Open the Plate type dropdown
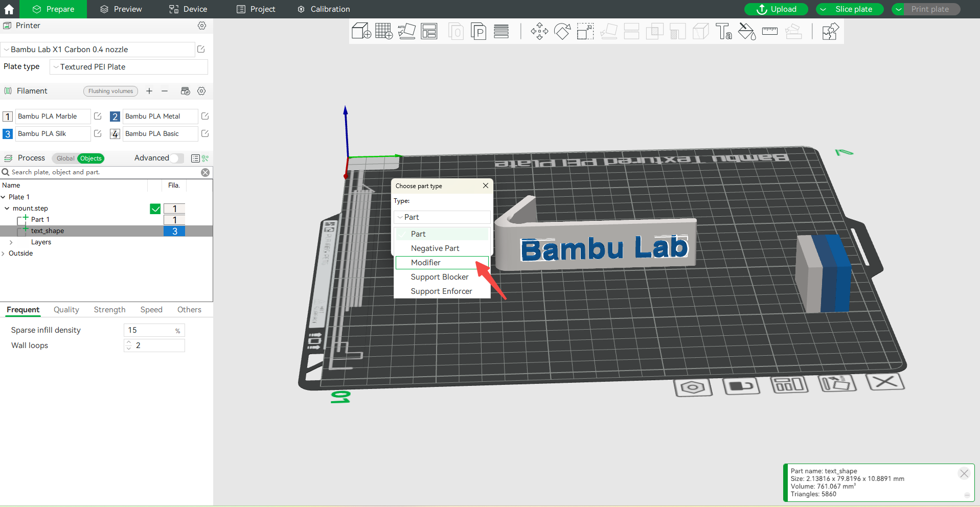The height and width of the screenshot is (507, 980). (x=129, y=67)
